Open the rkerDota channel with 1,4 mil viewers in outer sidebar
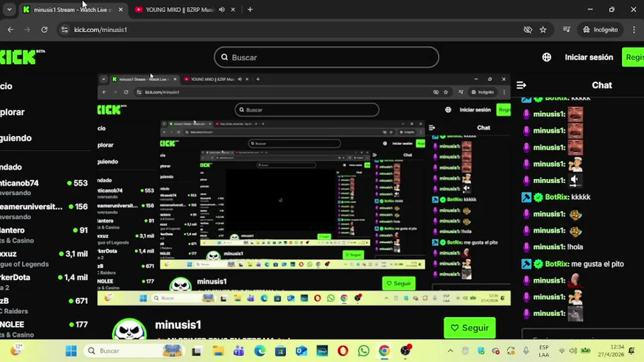 [x=44, y=282]
